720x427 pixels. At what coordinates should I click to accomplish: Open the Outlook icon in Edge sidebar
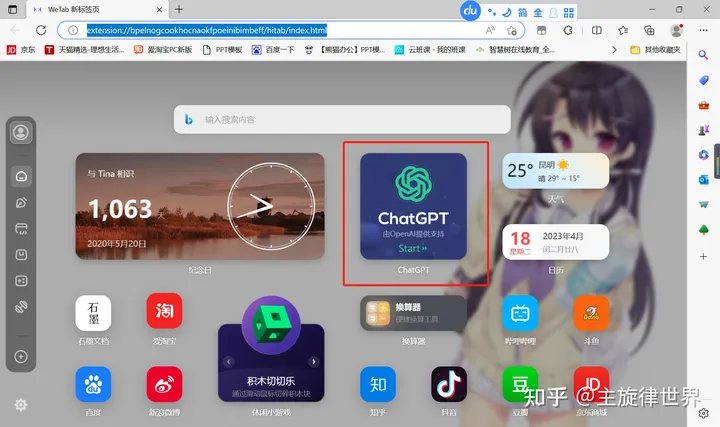[703, 180]
